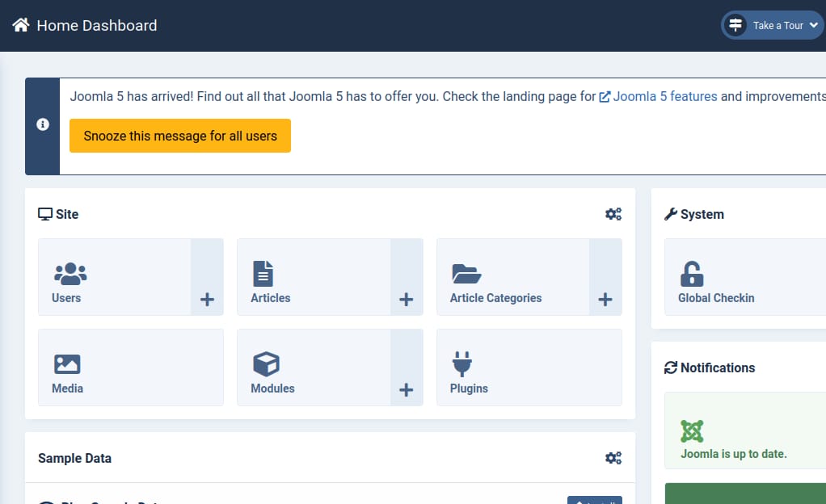The height and width of the screenshot is (504, 826).
Task: Open Article Categories via its folder icon
Action: (x=466, y=275)
